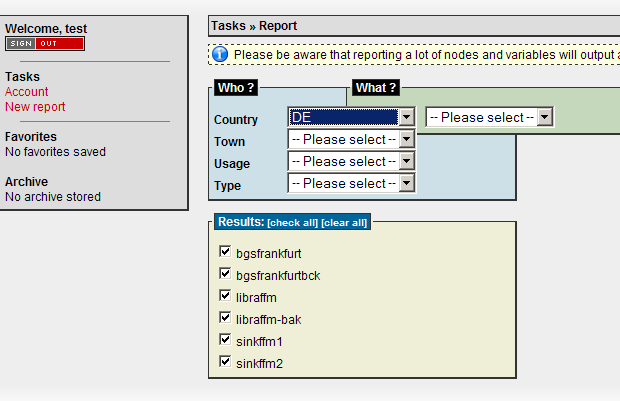This screenshot has width=620, height=401.
Task: Toggle the libraffm-bak checkbox
Action: coord(225,317)
